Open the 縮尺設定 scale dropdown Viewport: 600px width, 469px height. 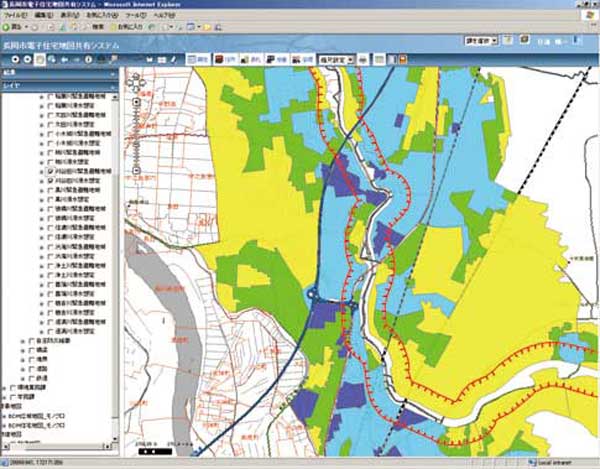tap(341, 60)
